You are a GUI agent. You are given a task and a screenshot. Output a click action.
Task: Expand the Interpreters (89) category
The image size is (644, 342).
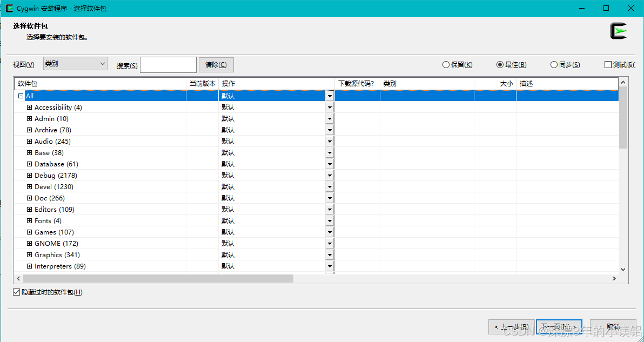click(x=29, y=266)
